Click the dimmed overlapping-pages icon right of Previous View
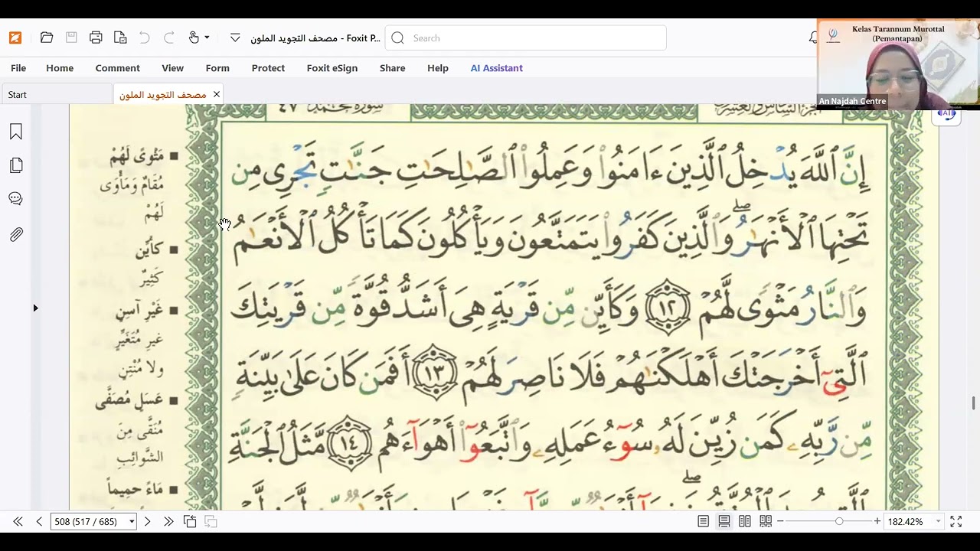This screenshot has width=980, height=551. [211, 521]
